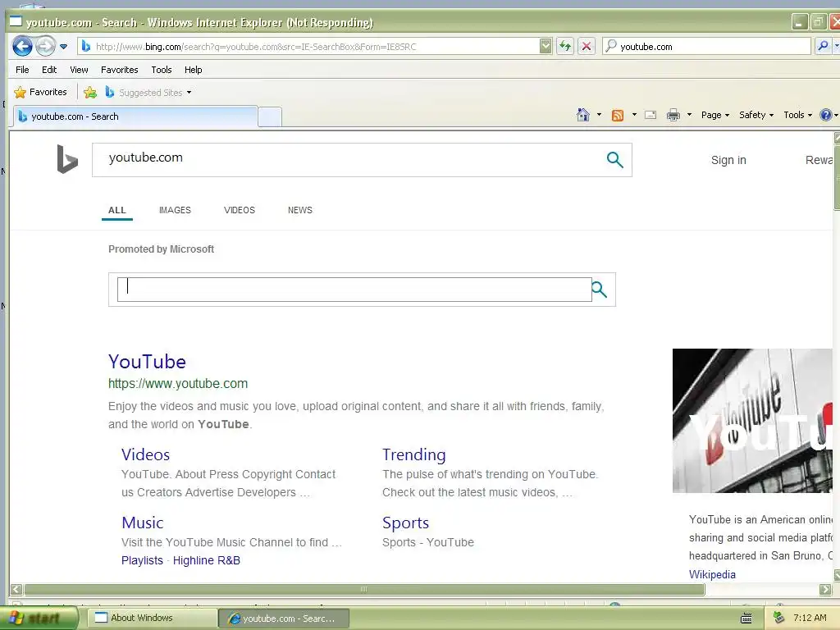This screenshot has height=630, width=840.
Task: Open the View menu
Action: click(79, 70)
